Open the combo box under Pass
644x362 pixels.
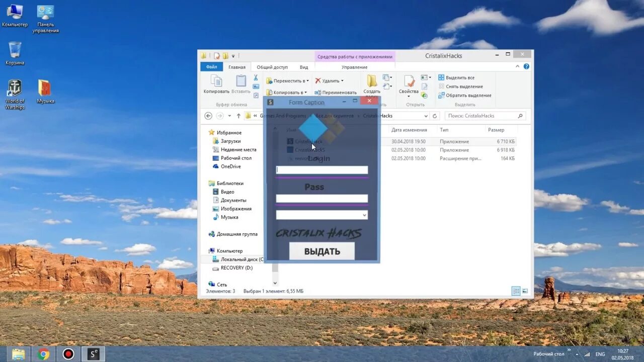[x=322, y=215]
